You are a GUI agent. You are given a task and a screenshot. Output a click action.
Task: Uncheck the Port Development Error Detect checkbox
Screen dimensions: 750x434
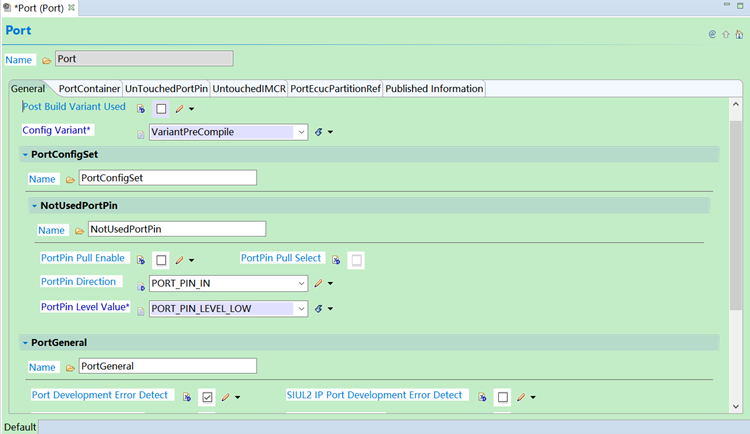click(x=206, y=397)
